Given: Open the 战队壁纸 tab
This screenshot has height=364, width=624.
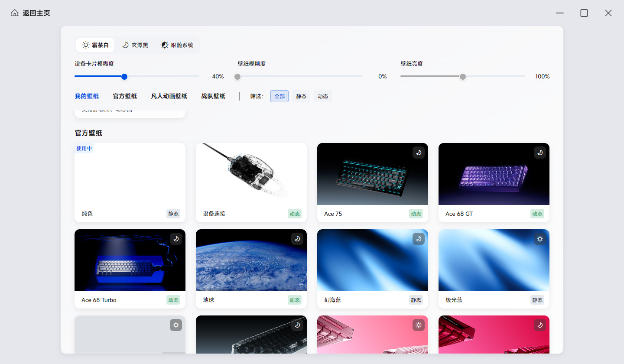Looking at the screenshot, I should (x=213, y=96).
